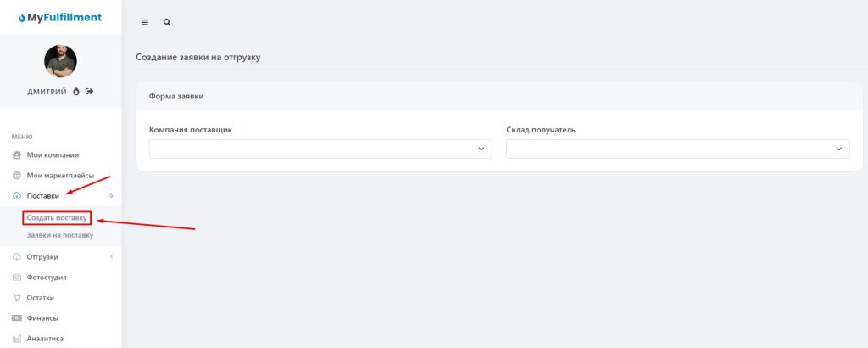Click the Мои маркетплейсы globe icon
The height and width of the screenshot is (348, 868).
17,176
